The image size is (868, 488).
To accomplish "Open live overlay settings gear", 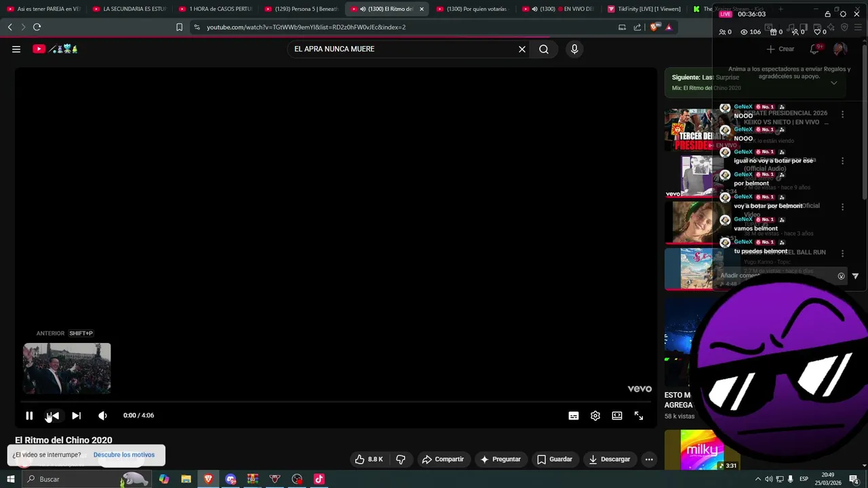I will (843, 14).
